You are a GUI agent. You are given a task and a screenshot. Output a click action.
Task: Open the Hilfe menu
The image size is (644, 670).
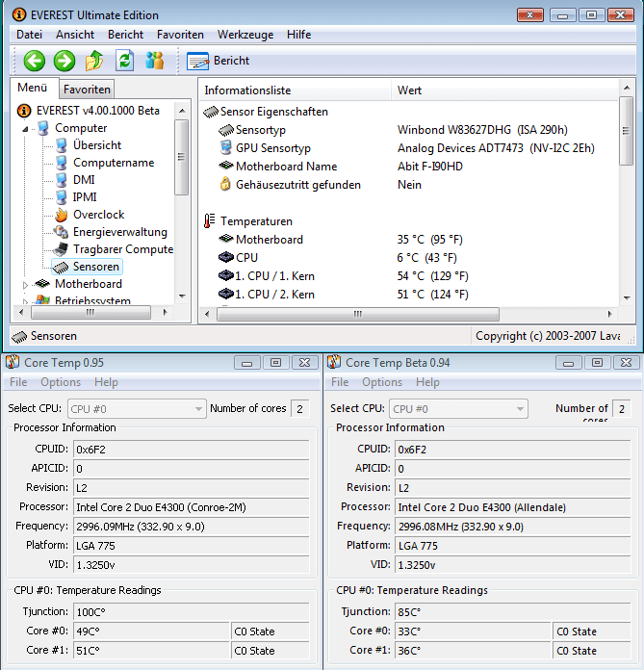(x=298, y=35)
